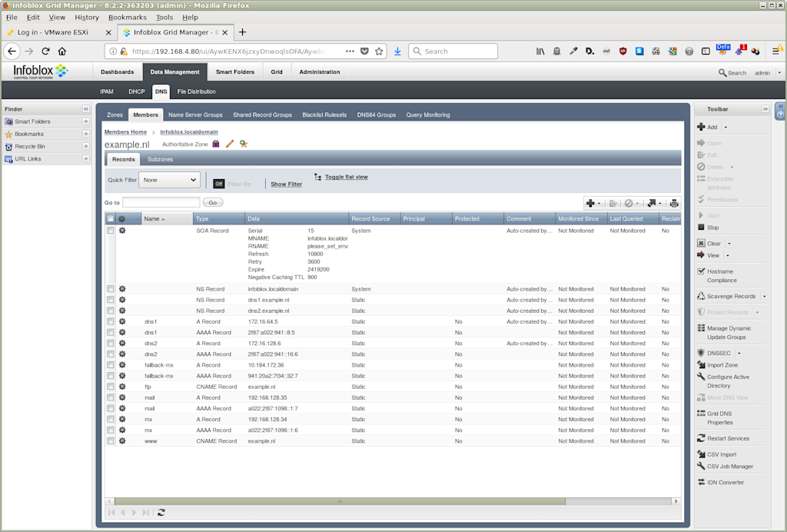The height and width of the screenshot is (532, 787).
Task: Toggle the filter Off switch
Action: [219, 185]
